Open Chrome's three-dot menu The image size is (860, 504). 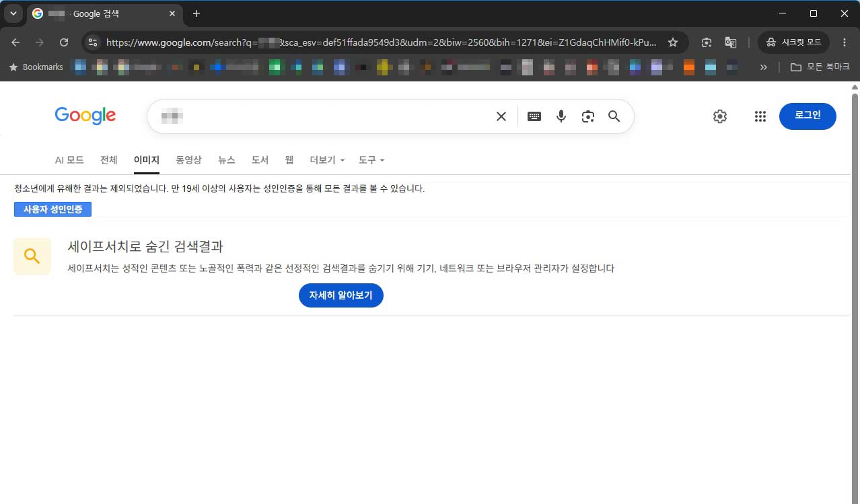[845, 42]
